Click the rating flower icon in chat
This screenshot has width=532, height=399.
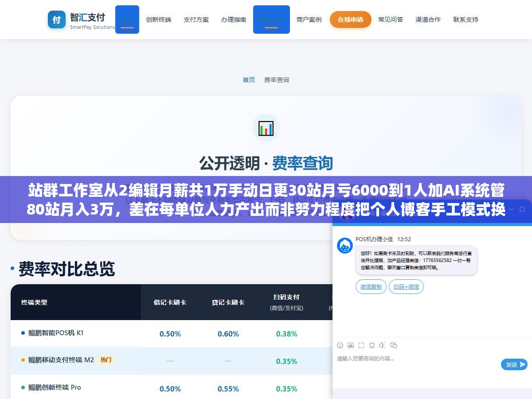coord(372,345)
